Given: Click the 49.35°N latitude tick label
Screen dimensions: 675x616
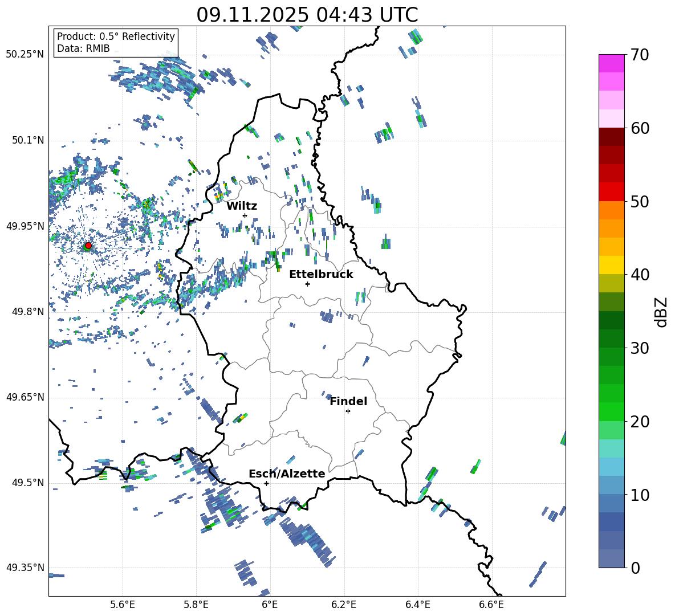Looking at the screenshot, I should pos(25,568).
